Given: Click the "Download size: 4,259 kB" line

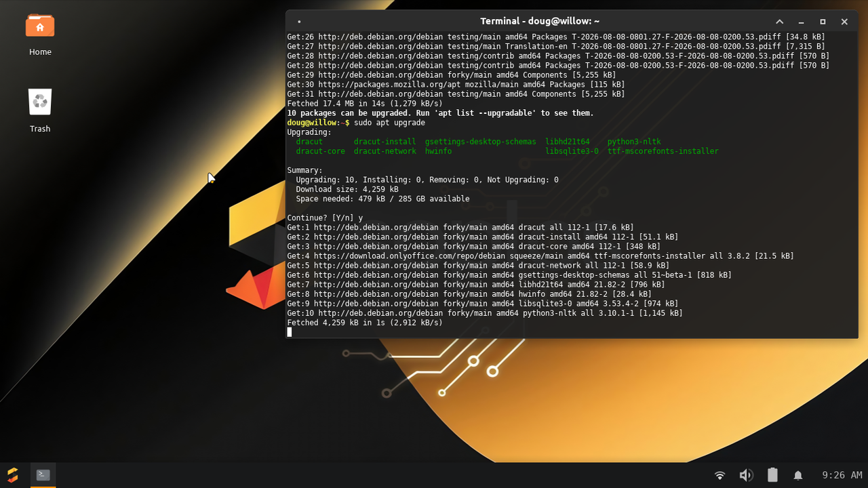Looking at the screenshot, I should (347, 189).
